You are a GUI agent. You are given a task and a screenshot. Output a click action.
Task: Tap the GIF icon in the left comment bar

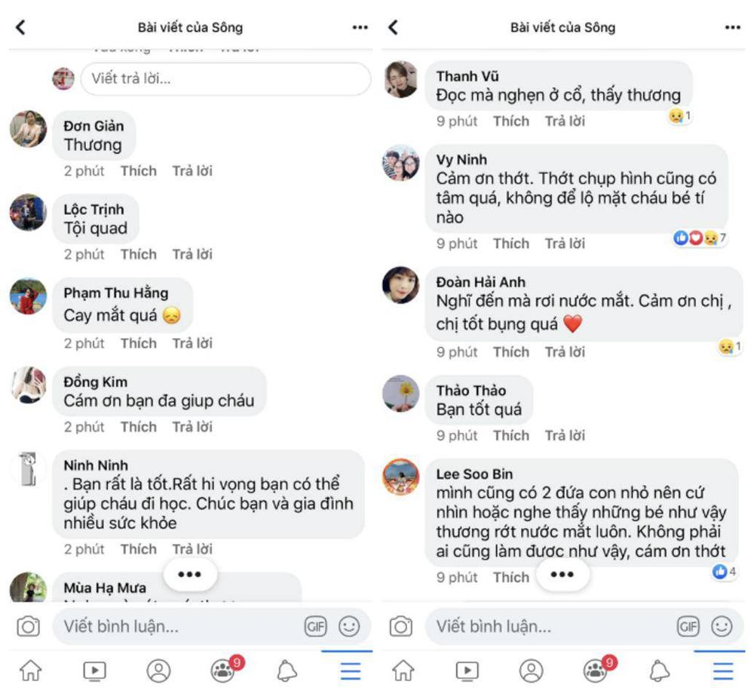click(x=315, y=626)
